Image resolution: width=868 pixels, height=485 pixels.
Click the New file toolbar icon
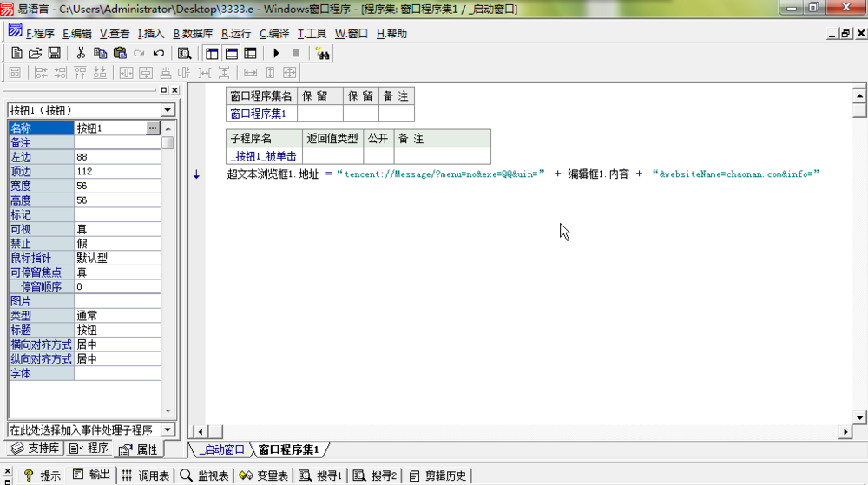[16, 53]
